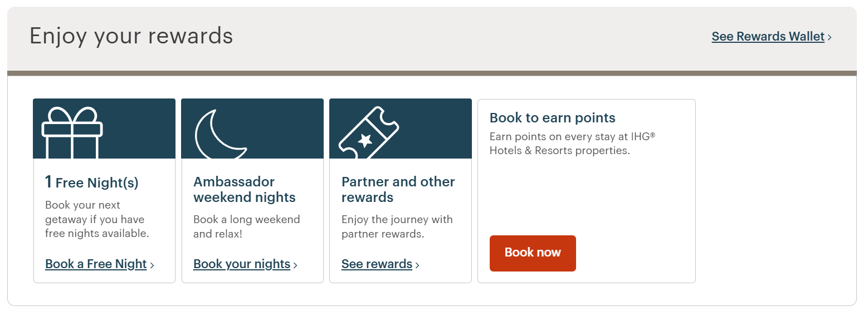Click arrow after Book a Free Night

tap(152, 265)
